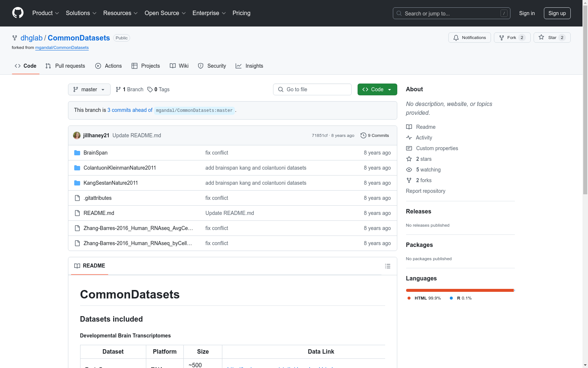Screen dimensions: 588x368
Task: Expand the Enterprise menu
Action: click(209, 13)
